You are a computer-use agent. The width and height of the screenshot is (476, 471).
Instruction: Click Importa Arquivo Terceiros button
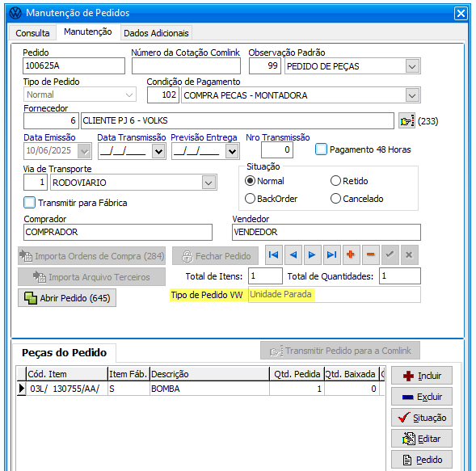coord(91,277)
